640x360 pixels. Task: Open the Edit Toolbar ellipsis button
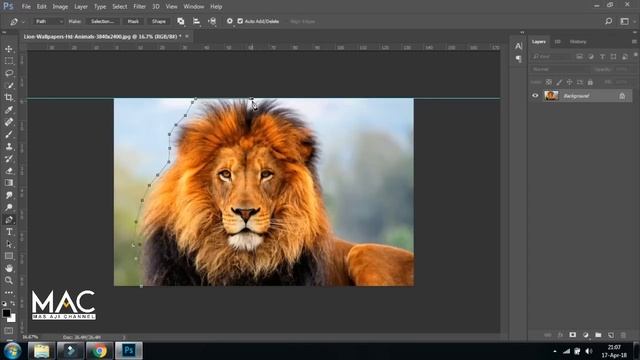(9, 292)
